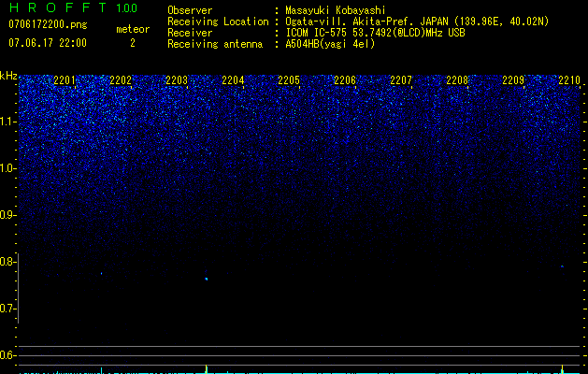The height and width of the screenshot is (374, 588).
Task: Click the Observer label
Action: point(190,10)
